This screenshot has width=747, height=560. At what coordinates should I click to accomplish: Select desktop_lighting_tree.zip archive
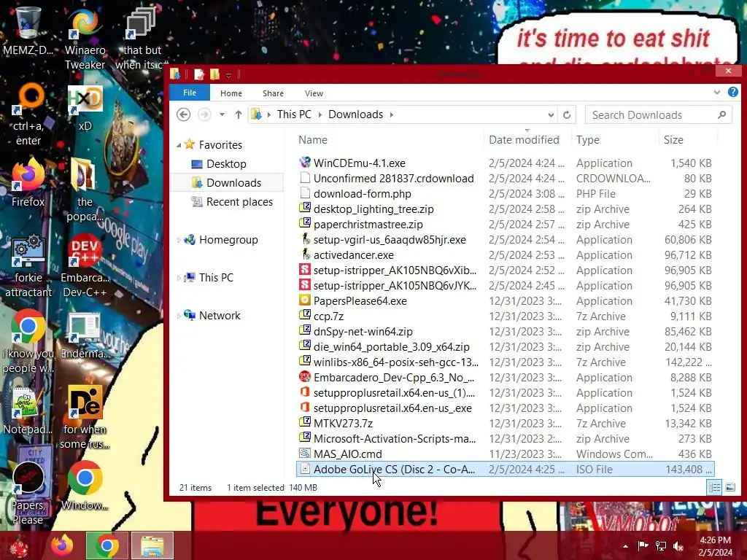coord(505,209)
